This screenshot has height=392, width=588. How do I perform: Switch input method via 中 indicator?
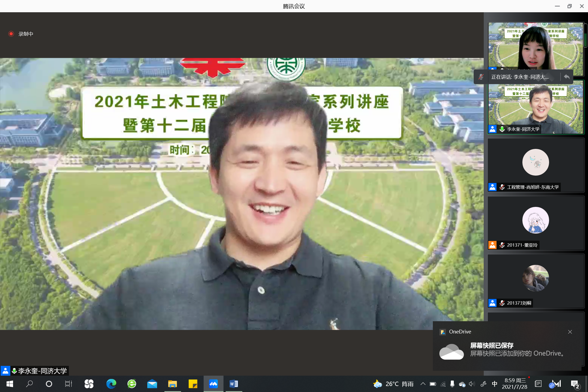[495, 384]
